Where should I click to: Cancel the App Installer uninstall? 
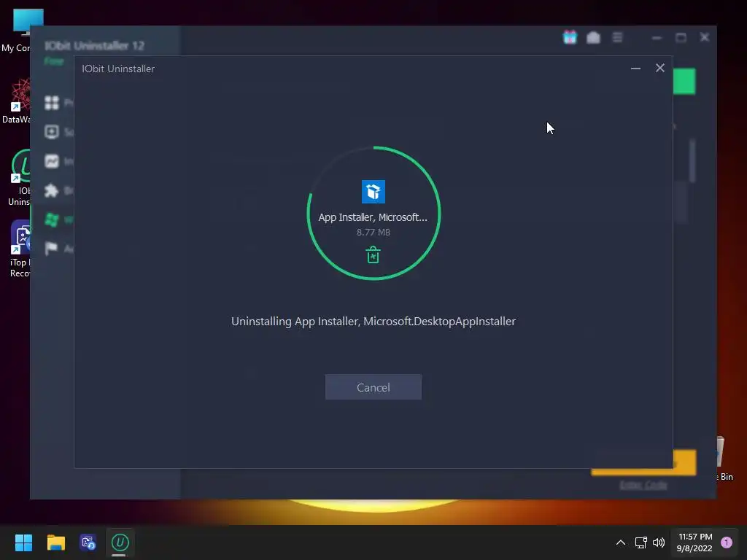[373, 387]
